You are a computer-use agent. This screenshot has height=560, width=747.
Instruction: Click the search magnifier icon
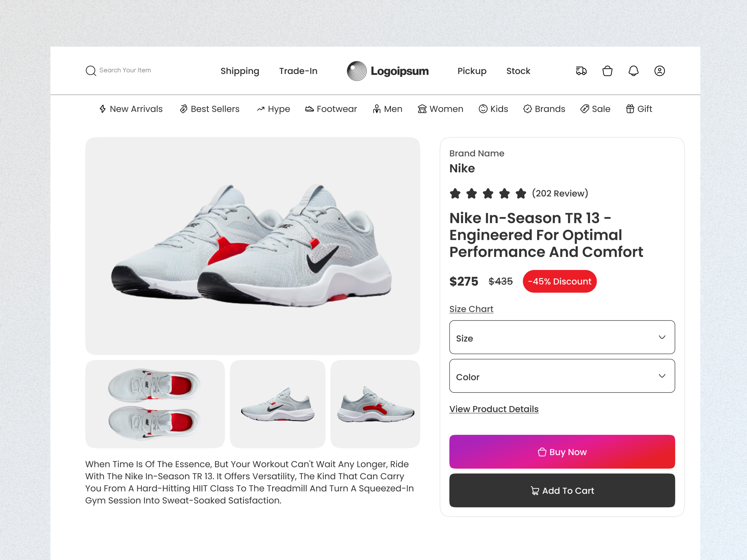91,71
